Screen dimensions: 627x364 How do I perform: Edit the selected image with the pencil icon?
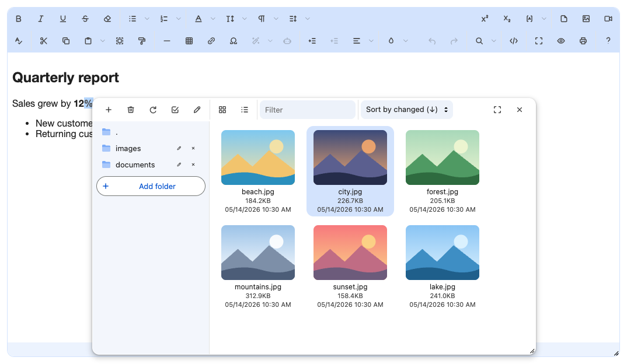pyautogui.click(x=197, y=110)
